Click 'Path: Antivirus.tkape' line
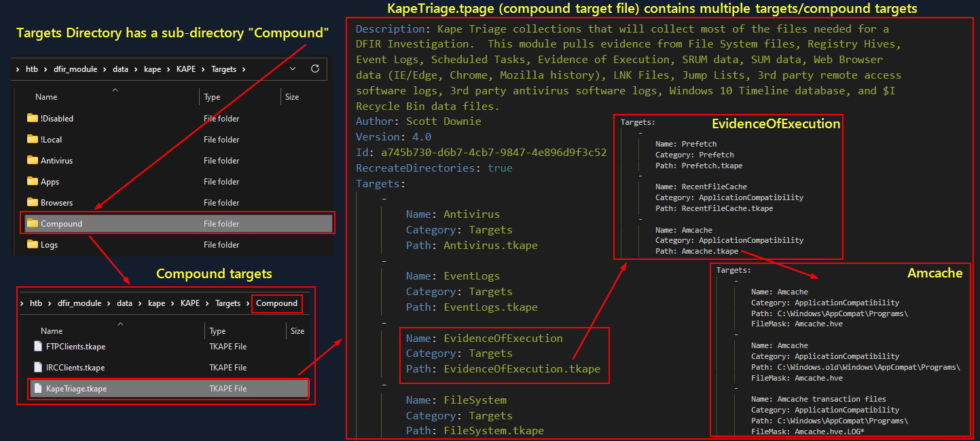 point(472,246)
